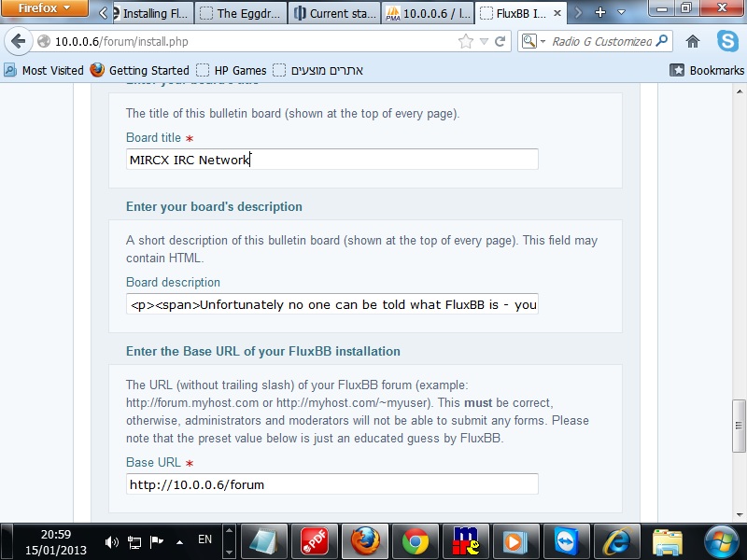The width and height of the screenshot is (747, 560).
Task: Open Most Visited bookmarks folder
Action: (x=44, y=71)
